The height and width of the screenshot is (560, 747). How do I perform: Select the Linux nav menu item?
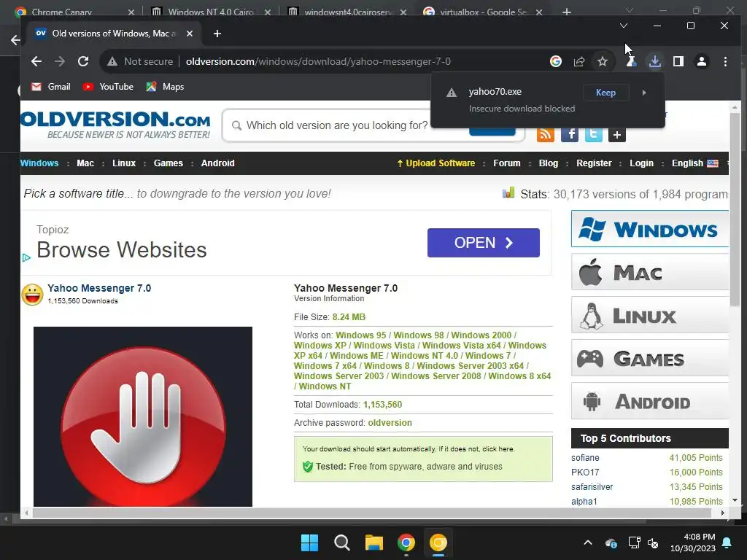[x=124, y=163]
